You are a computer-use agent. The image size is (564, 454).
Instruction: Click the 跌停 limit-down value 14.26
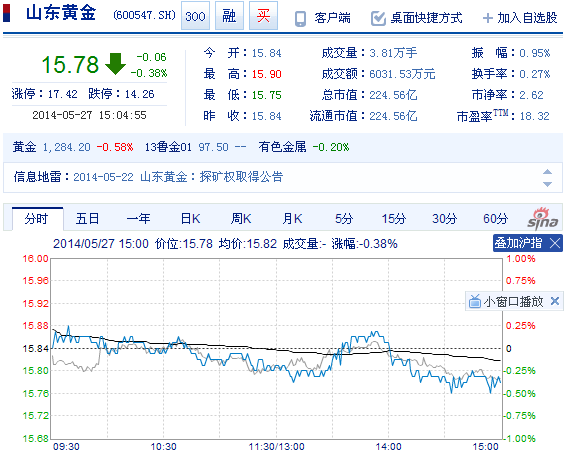tap(140, 94)
